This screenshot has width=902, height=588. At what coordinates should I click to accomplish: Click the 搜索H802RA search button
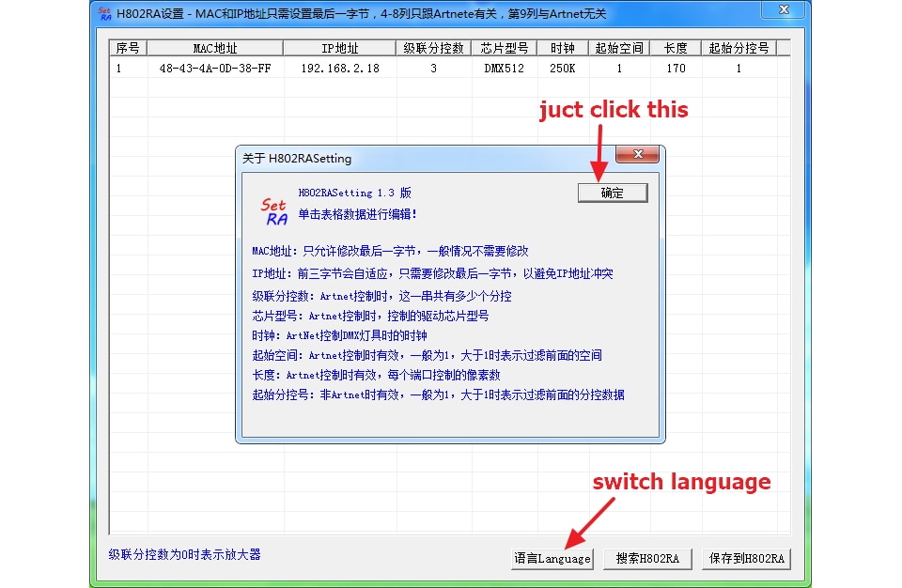pos(647,559)
